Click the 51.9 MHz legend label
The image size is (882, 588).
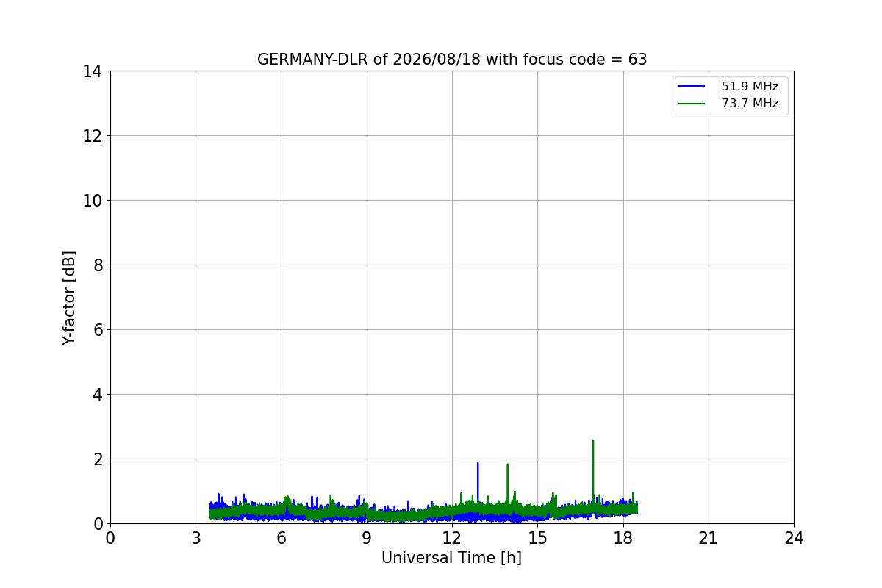750,87
